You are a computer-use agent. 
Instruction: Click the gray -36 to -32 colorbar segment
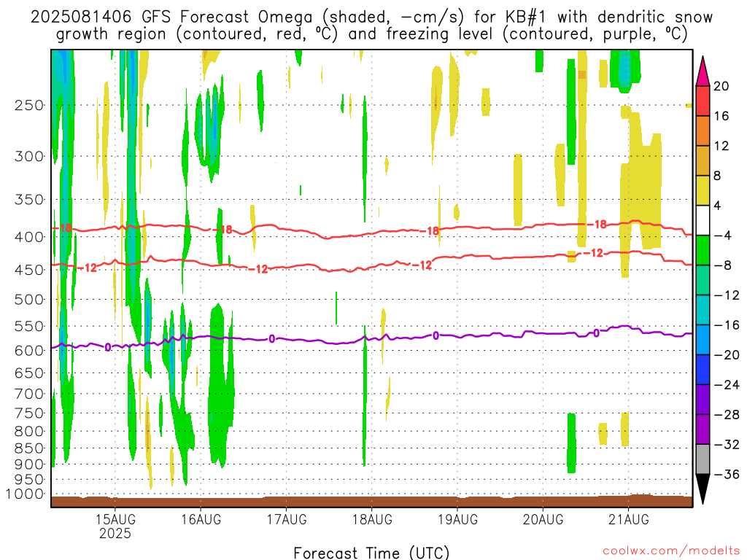(x=703, y=459)
